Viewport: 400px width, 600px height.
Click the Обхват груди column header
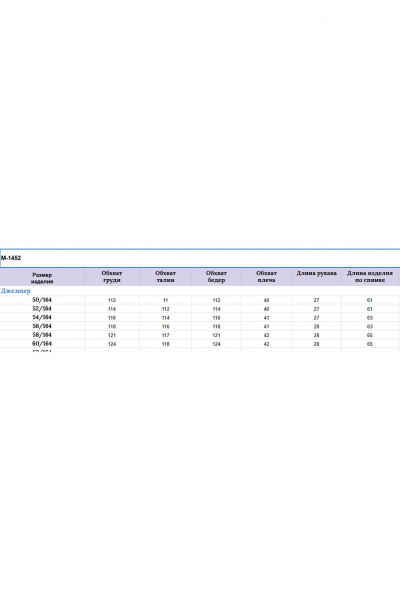[x=112, y=277]
